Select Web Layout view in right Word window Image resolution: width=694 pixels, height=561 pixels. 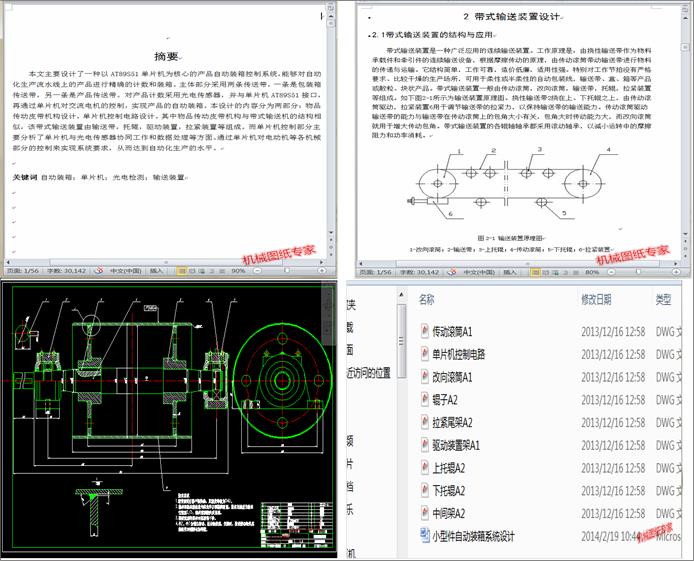556,272
